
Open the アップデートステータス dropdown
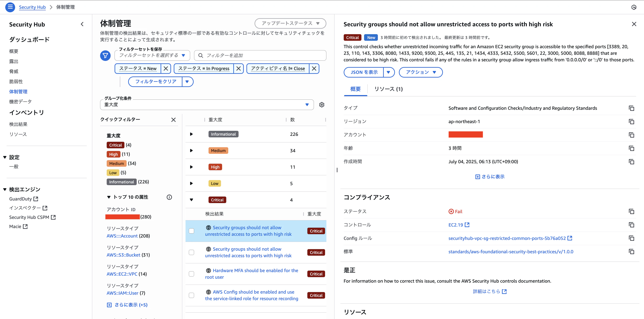tap(290, 23)
